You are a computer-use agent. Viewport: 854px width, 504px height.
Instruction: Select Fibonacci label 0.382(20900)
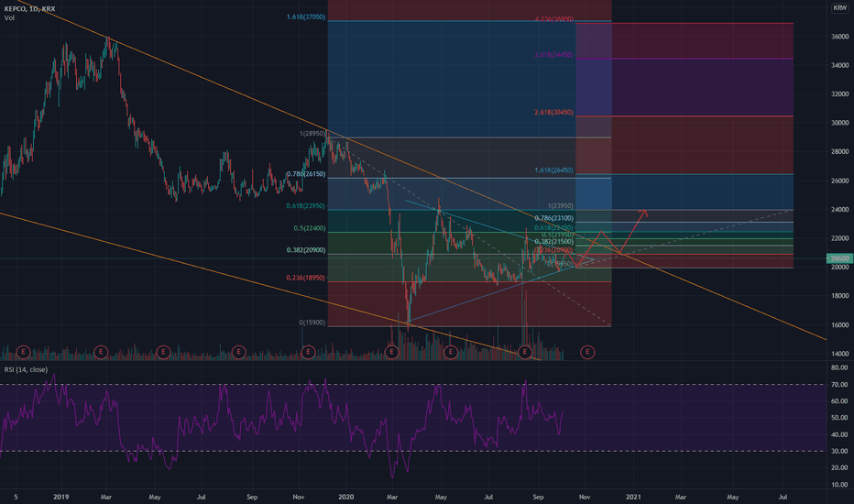pyautogui.click(x=305, y=250)
